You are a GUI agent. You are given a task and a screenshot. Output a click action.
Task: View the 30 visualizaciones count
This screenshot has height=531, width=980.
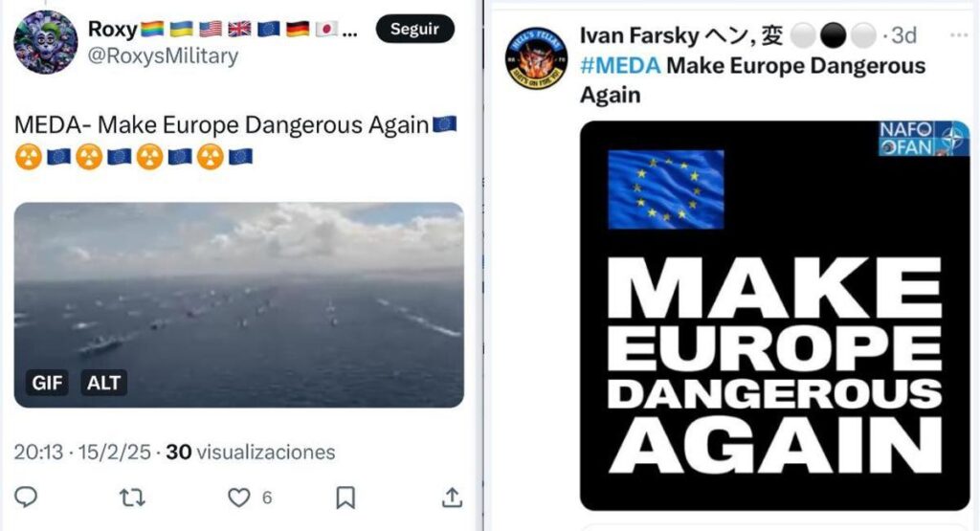pos(251,452)
